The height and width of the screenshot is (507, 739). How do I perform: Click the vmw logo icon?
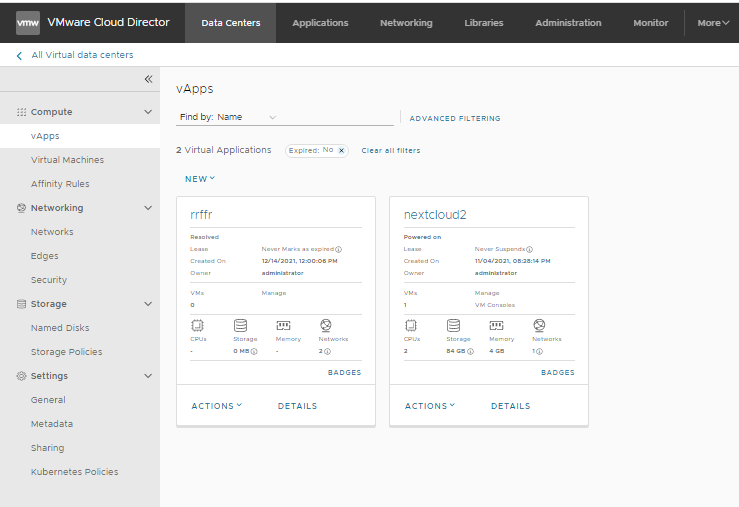click(28, 23)
